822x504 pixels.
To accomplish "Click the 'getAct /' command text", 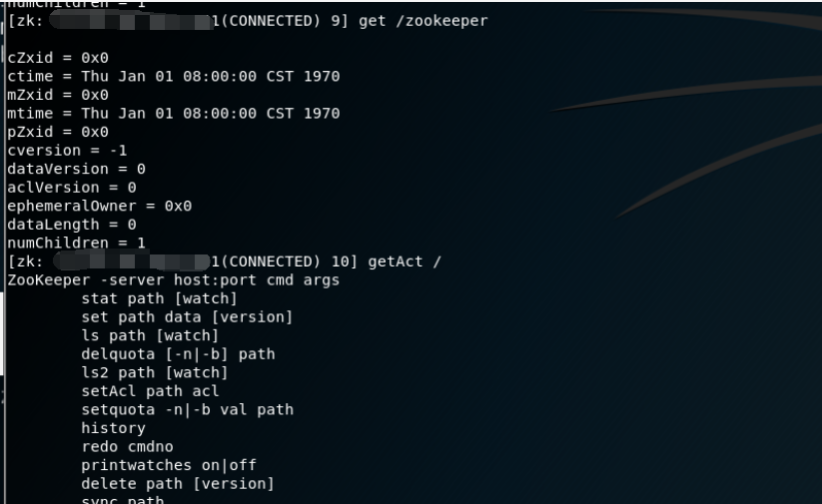I will point(405,261).
